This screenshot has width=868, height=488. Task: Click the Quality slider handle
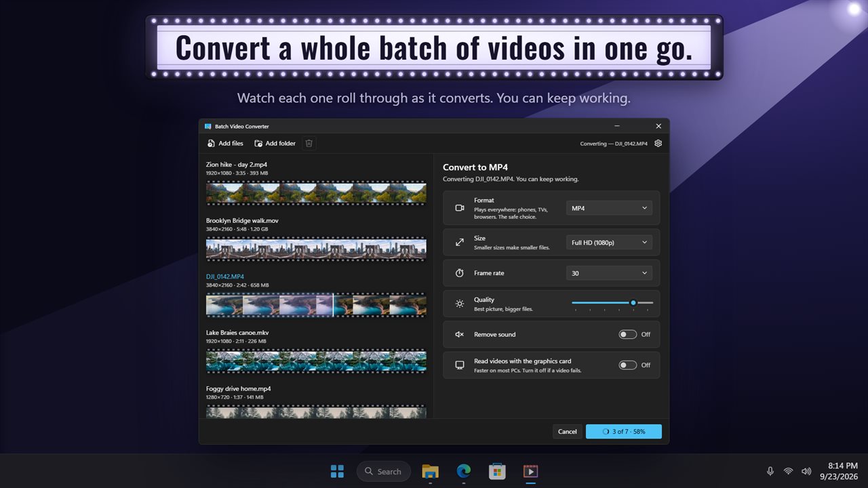click(633, 303)
